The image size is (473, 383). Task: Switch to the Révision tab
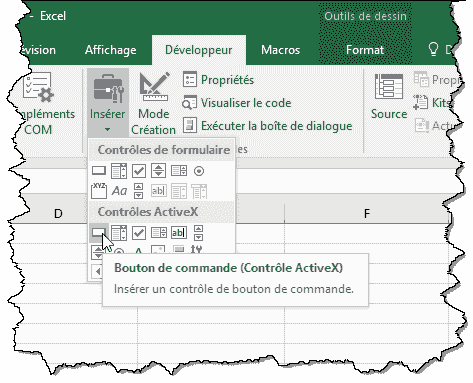pyautogui.click(x=39, y=50)
